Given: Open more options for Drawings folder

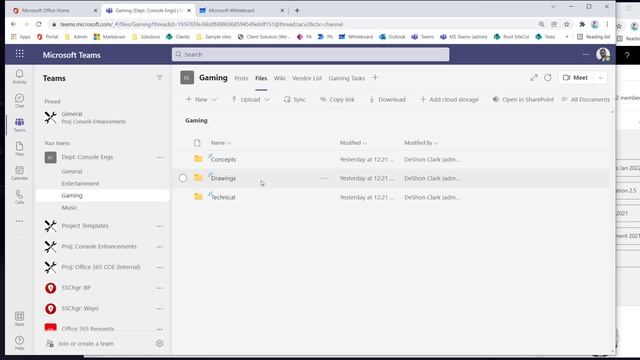Looking at the screenshot, I should pos(324,178).
